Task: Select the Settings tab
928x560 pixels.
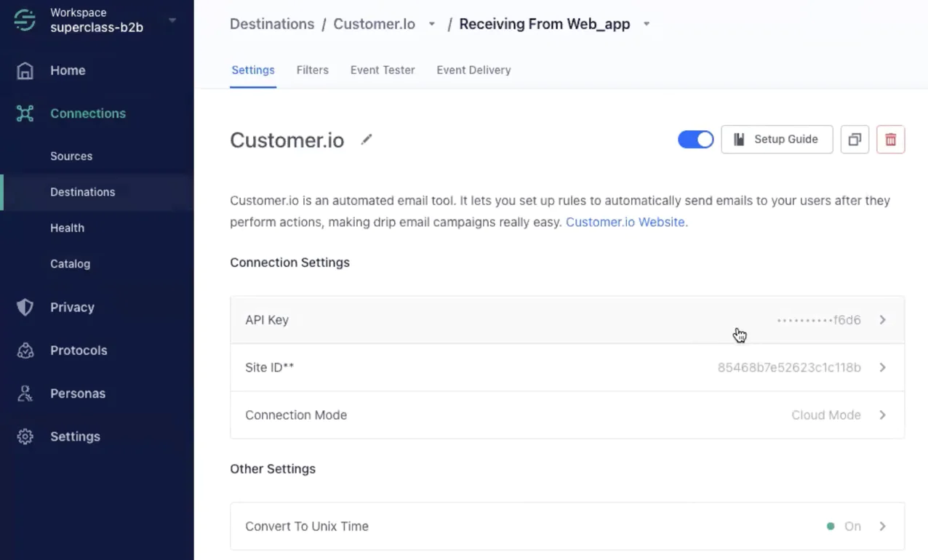Action: coord(253,70)
